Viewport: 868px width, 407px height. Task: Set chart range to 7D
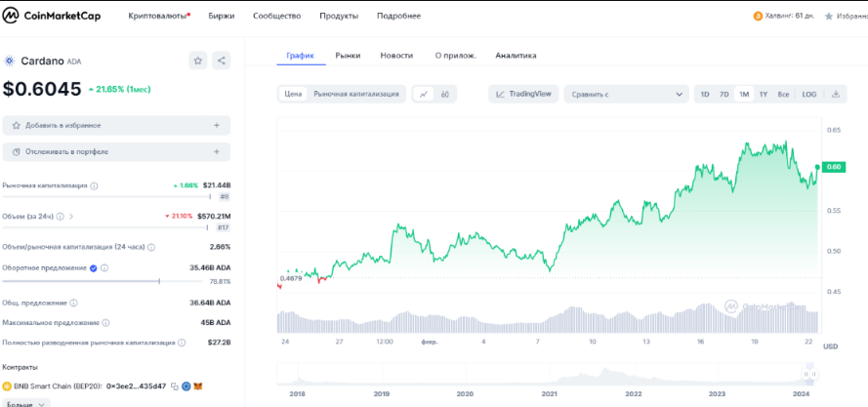[723, 94]
